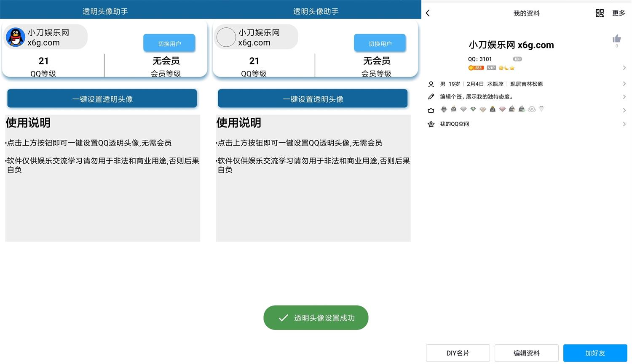Tap the VIP badge icon
632x364 pixels.
click(490, 67)
